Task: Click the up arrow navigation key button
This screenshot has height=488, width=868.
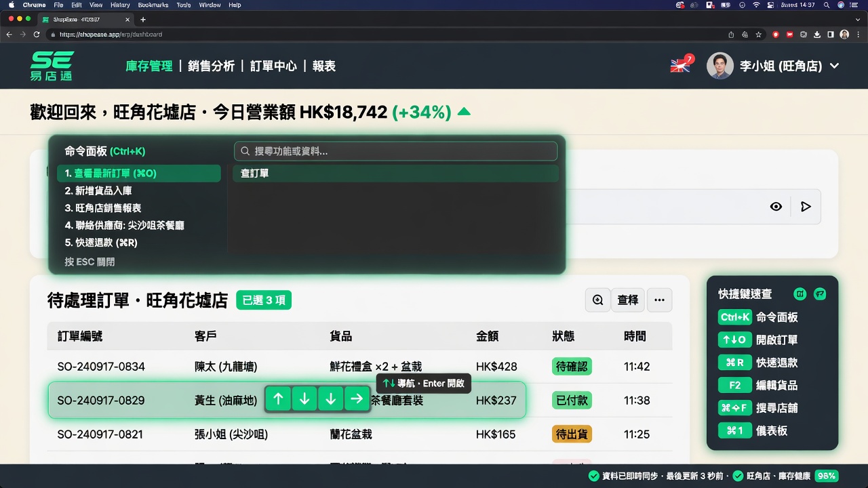Action: [278, 399]
